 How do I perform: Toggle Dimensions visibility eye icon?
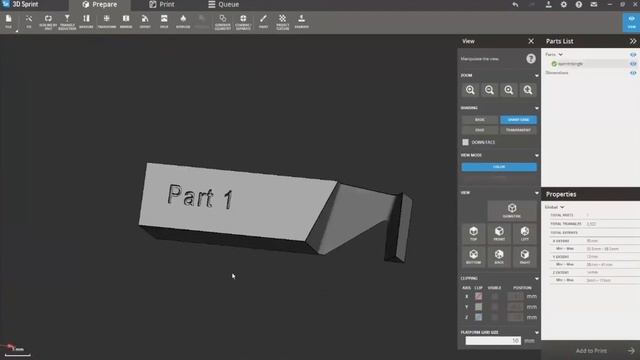click(633, 73)
